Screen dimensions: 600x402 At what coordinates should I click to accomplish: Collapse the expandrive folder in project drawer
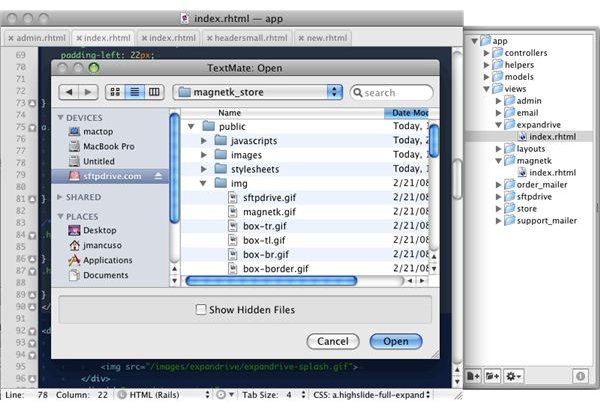click(x=498, y=125)
